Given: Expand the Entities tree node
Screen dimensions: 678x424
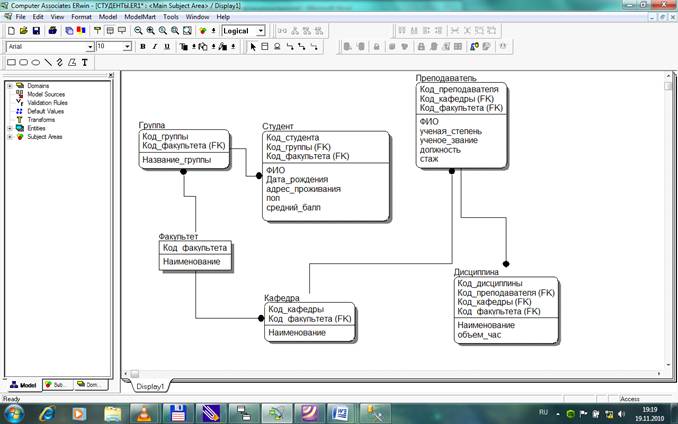Looking at the screenshot, I should (x=9, y=128).
